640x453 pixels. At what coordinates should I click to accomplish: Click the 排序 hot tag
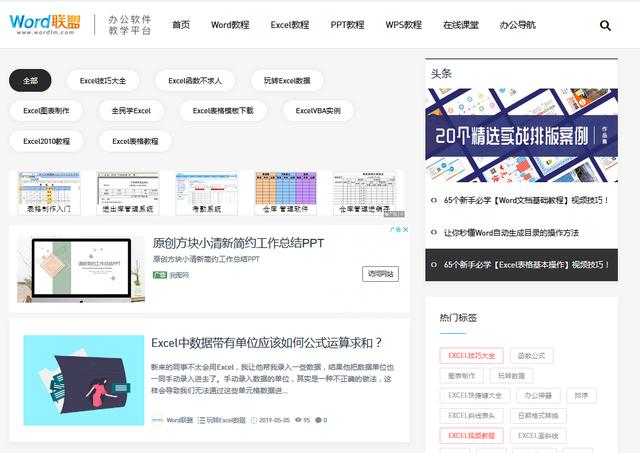[581, 395]
